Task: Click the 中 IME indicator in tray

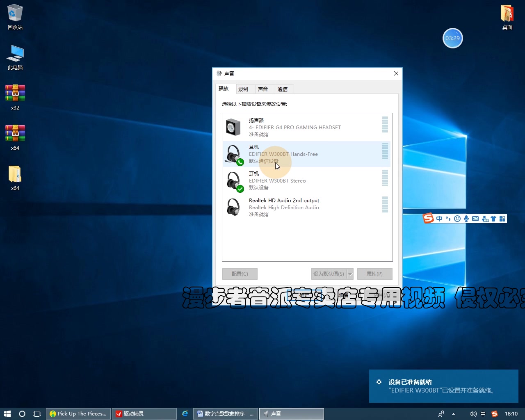Action: tap(483, 414)
